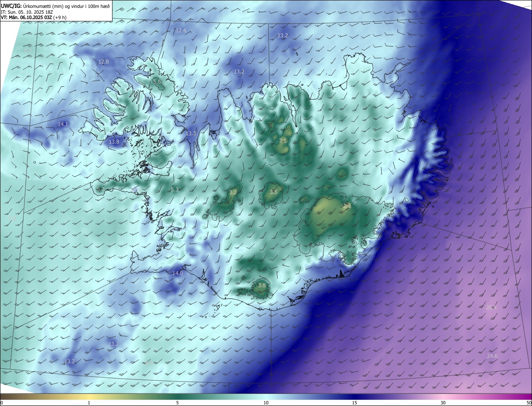Click the 5.6 value in the Westfjords
The height and width of the screenshot is (406, 532).
[x=157, y=82]
